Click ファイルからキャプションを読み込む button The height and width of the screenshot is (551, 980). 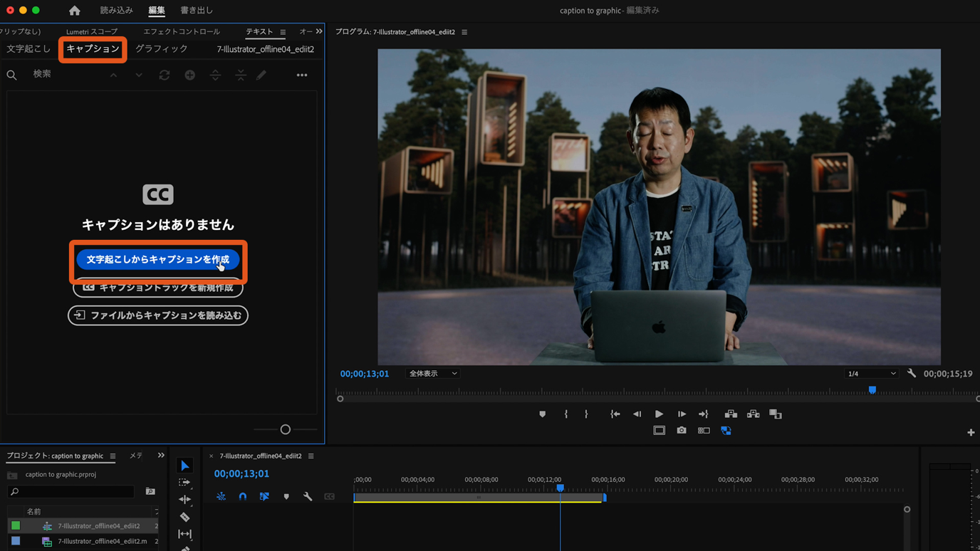click(158, 315)
